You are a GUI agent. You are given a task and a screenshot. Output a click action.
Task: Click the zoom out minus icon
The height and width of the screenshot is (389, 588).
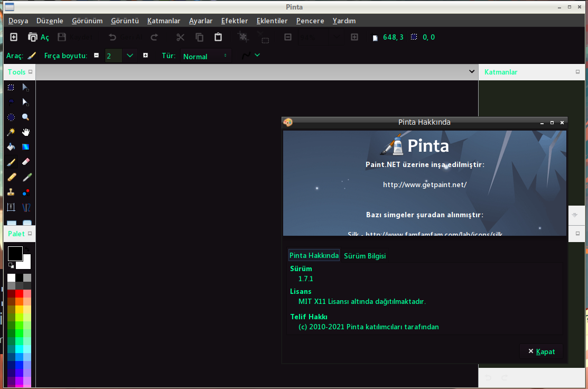tap(287, 37)
